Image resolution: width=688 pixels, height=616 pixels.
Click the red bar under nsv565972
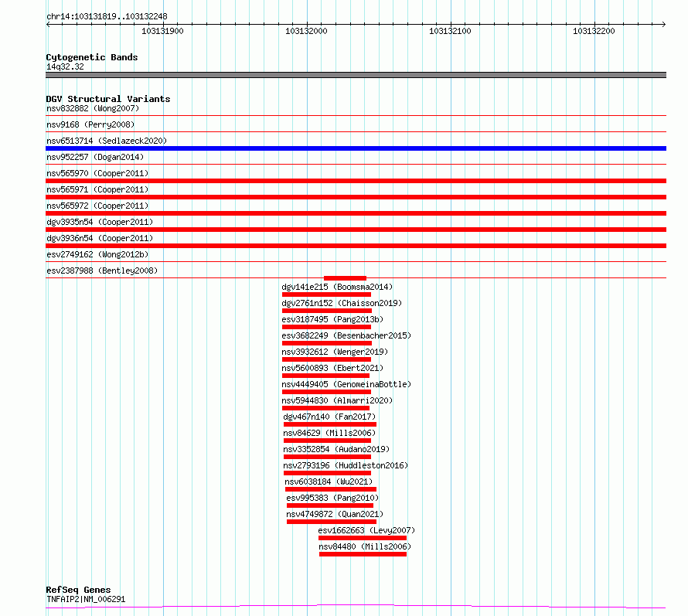tap(356, 213)
